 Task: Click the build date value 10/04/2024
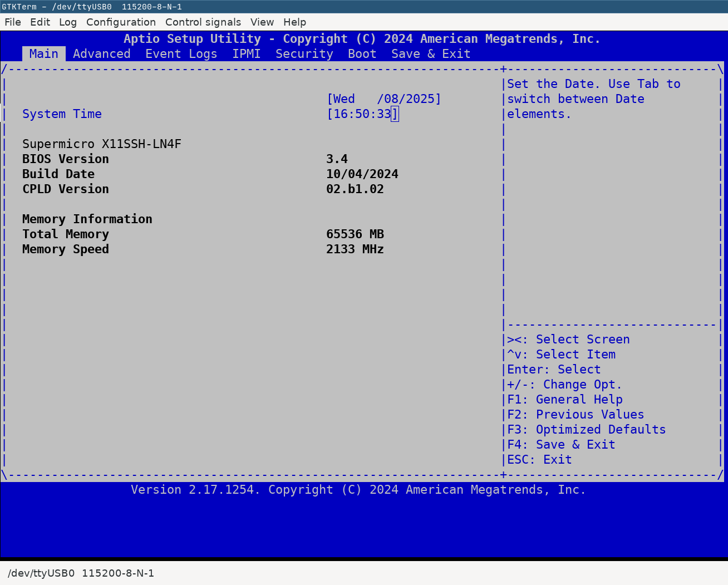[x=362, y=174]
